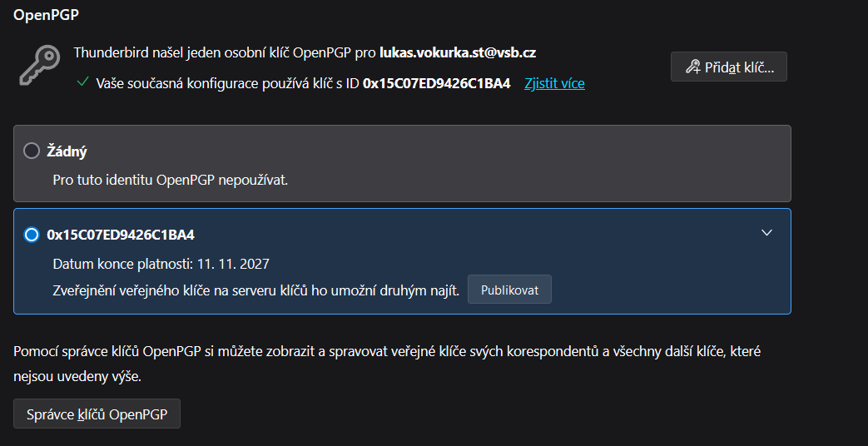Image resolution: width=868 pixels, height=446 pixels.
Task: Expand key details with the chevron arrow
Action: (x=766, y=232)
